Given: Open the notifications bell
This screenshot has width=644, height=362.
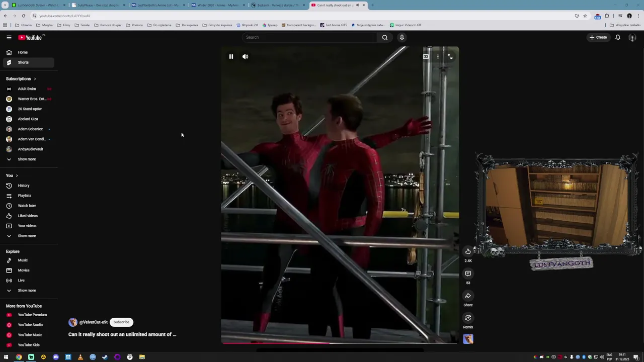Looking at the screenshot, I should point(618,37).
